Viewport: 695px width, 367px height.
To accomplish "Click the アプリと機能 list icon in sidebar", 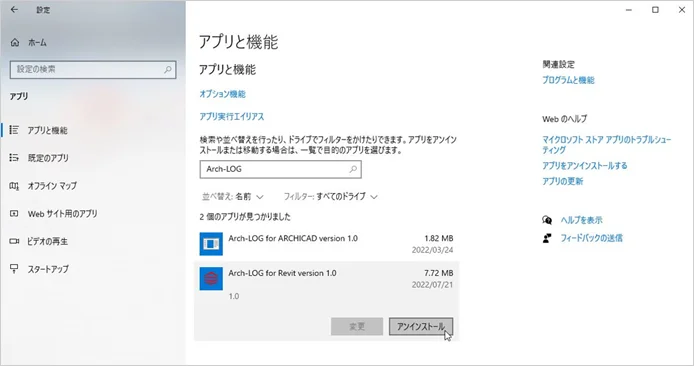I will 14,130.
